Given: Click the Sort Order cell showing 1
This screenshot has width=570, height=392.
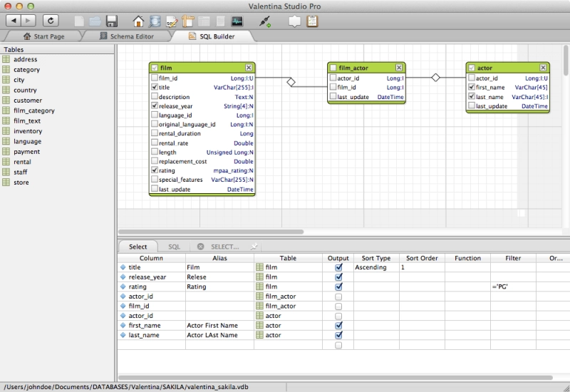Looking at the screenshot, I should [422, 267].
